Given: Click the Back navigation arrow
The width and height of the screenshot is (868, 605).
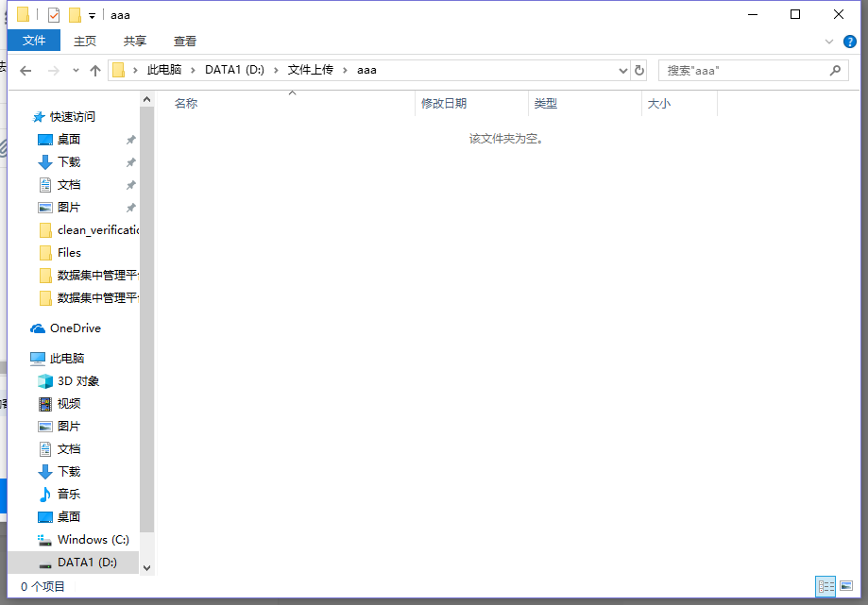Looking at the screenshot, I should (26, 71).
